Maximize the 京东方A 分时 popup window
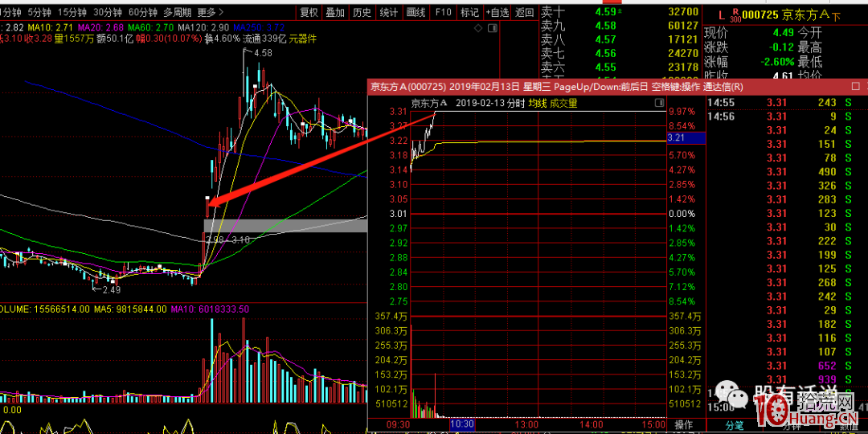 point(856,86)
